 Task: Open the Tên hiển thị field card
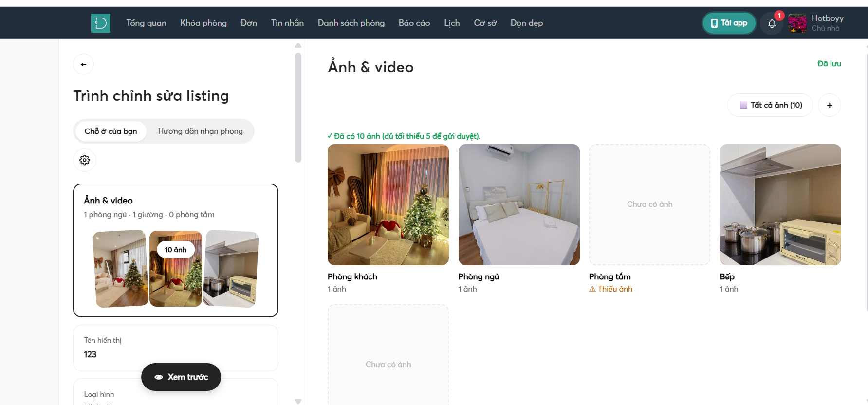coord(176,348)
